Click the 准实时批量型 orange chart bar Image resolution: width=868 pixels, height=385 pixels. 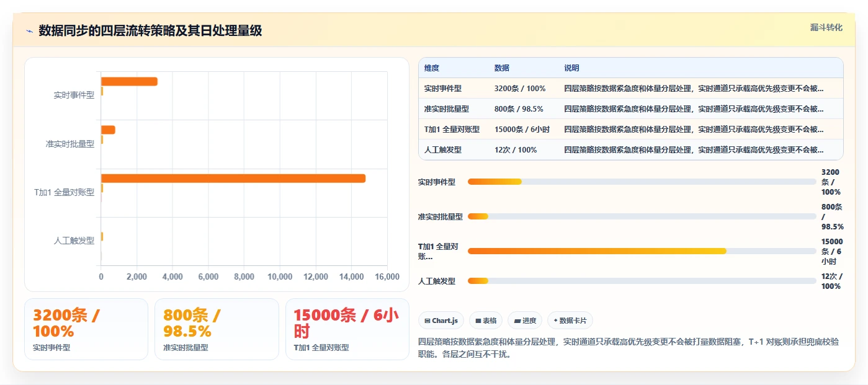(108, 130)
